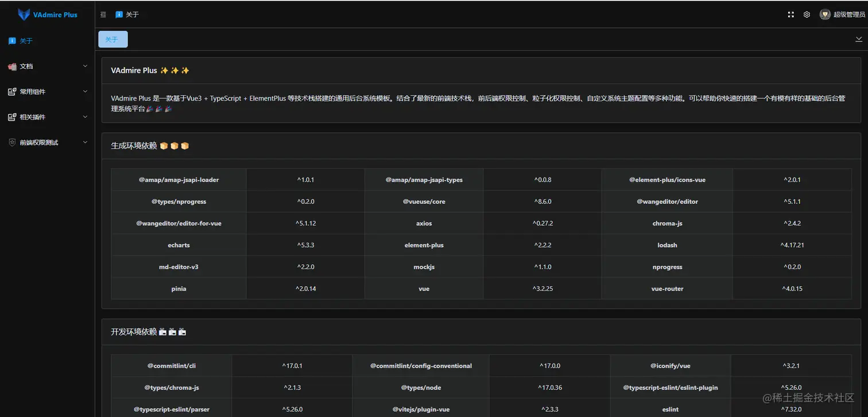Select the pinia dependency cell
This screenshot has height=417, width=868.
[179, 289]
